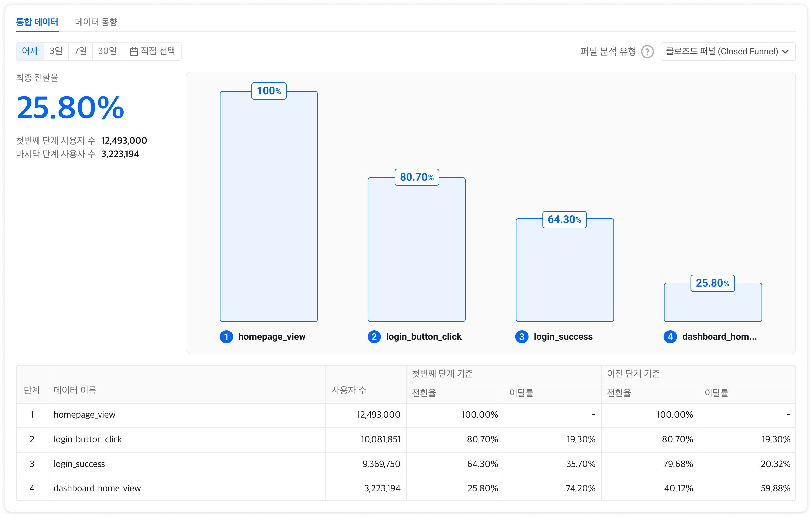Select the 어제 (yesterday) date range
812x517 pixels.
(30, 51)
